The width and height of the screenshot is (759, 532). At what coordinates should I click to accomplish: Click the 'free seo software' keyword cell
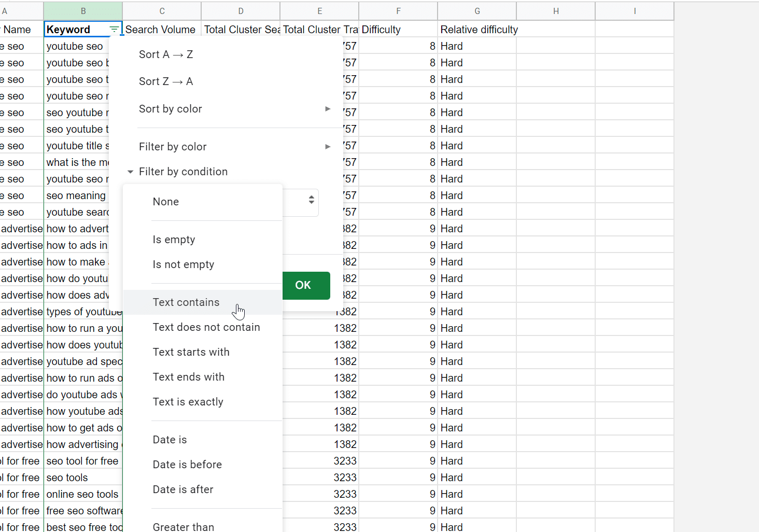[x=83, y=511]
